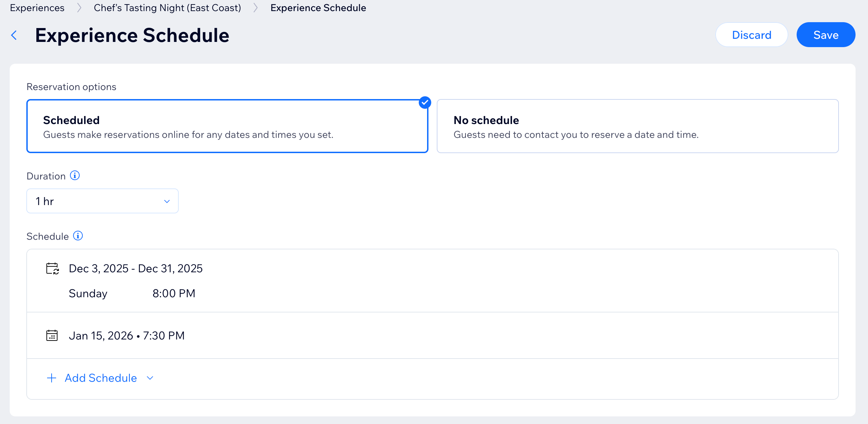Click the recurring calendar icon for Dec schedule

tap(53, 268)
